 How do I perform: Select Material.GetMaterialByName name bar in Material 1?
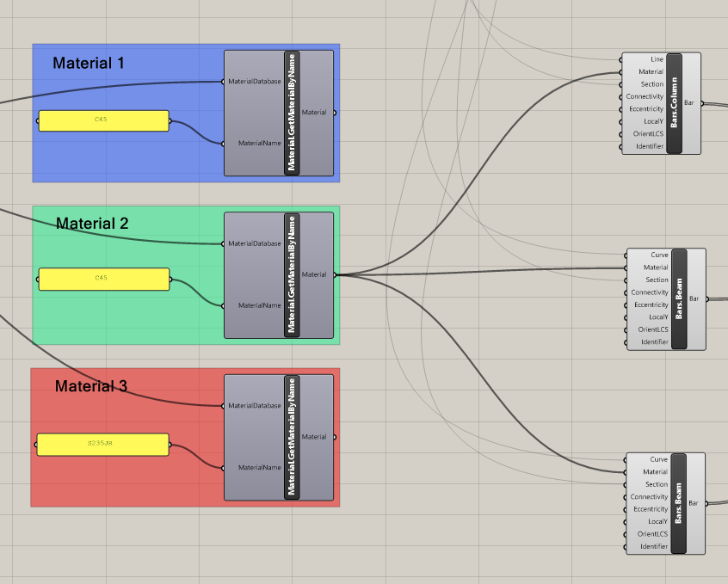pos(292,113)
